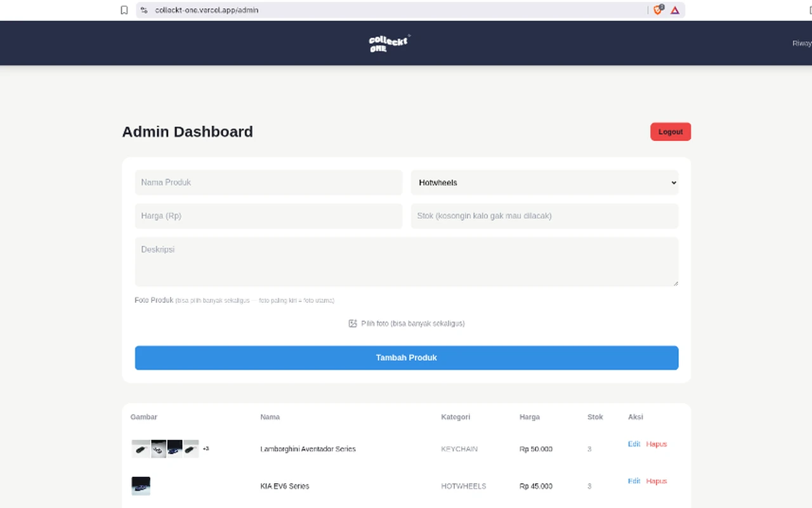
Task: Click the Logout button
Action: (x=671, y=131)
